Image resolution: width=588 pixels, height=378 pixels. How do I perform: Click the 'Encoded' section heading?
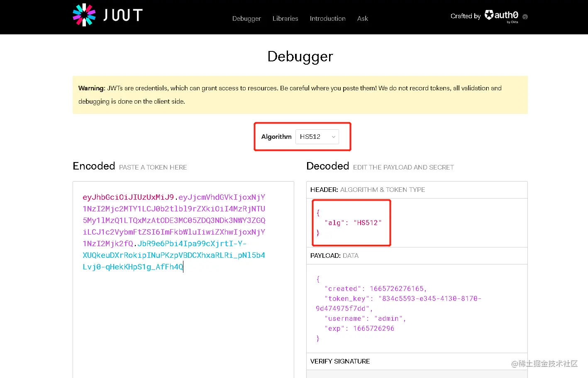(94, 166)
